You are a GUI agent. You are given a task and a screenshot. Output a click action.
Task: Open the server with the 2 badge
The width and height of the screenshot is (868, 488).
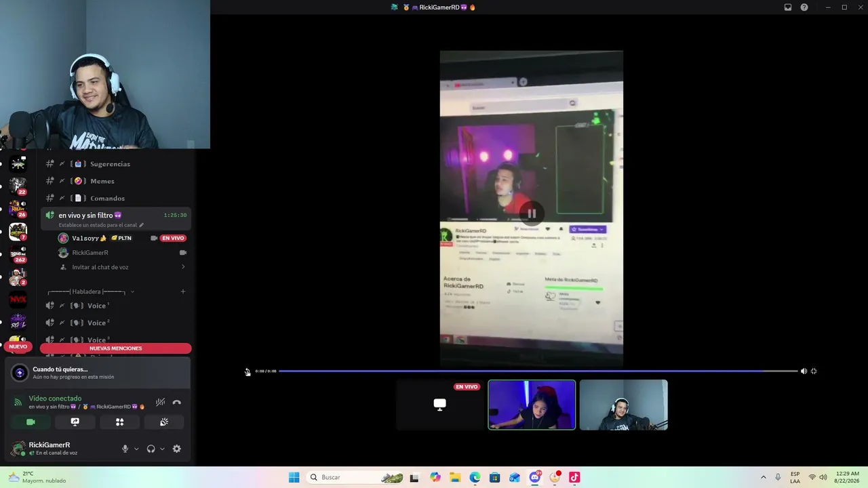[18, 277]
